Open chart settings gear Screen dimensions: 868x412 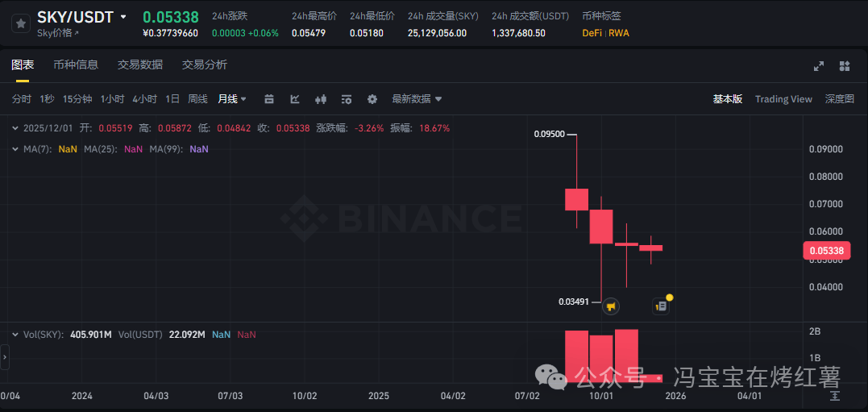[x=372, y=99]
